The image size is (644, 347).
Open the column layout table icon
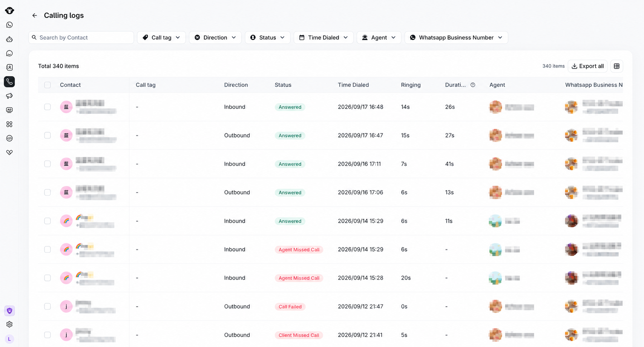[x=616, y=66]
